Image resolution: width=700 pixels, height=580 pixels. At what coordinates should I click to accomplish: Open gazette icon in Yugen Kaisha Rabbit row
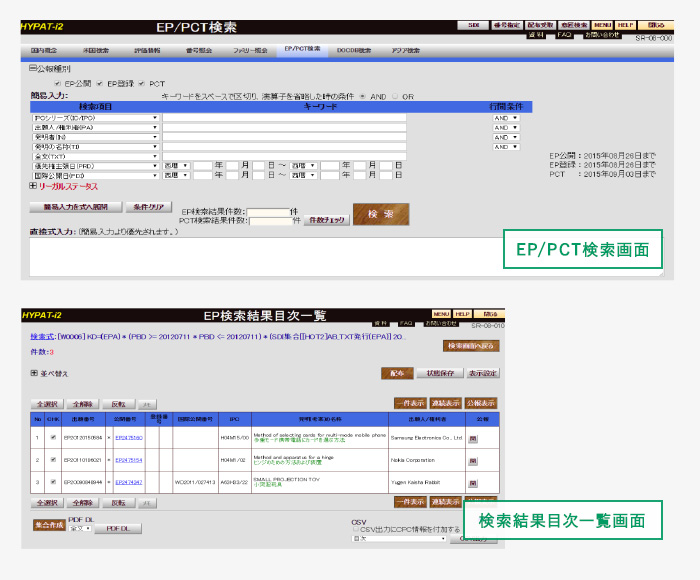473,483
